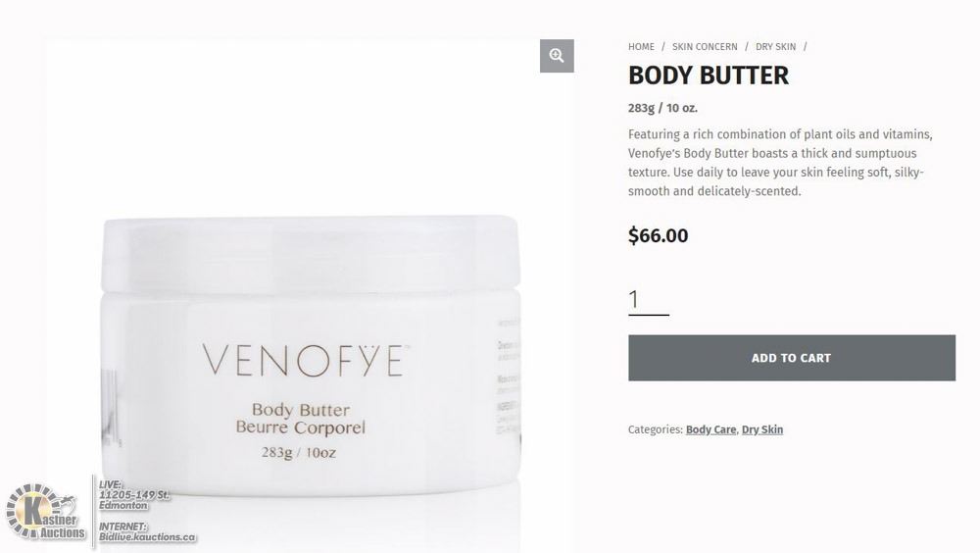Click the ADD TO CART button
Image resolution: width=980 pixels, height=553 pixels.
pos(792,358)
